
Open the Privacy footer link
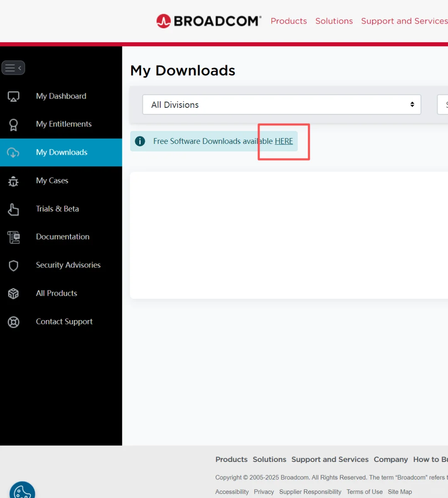click(264, 492)
